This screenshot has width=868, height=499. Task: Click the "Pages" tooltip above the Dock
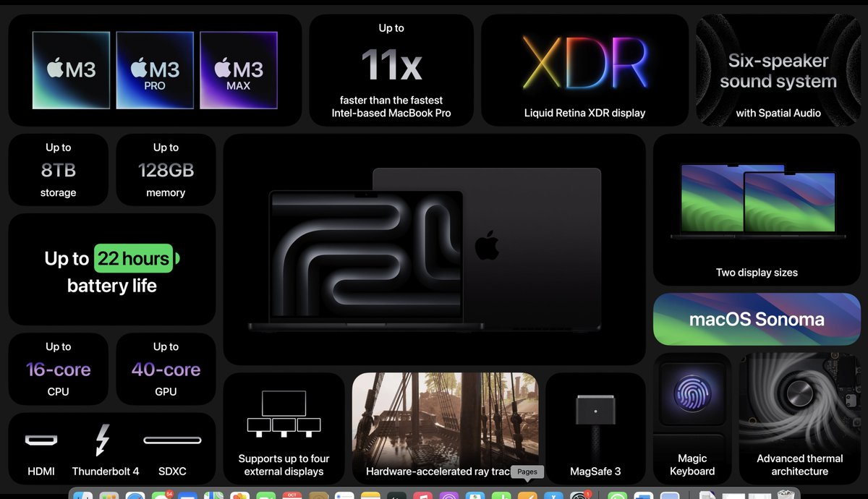(x=527, y=472)
